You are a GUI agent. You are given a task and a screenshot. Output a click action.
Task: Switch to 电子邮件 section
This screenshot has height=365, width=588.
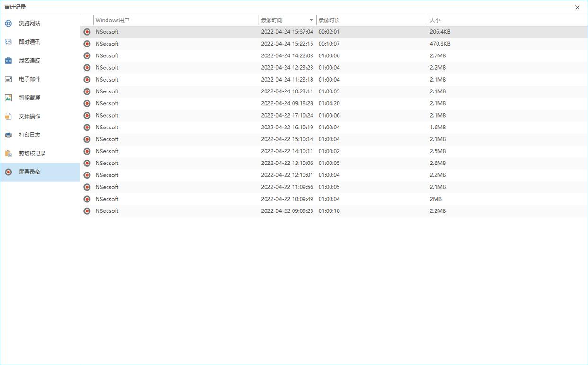[x=30, y=79]
